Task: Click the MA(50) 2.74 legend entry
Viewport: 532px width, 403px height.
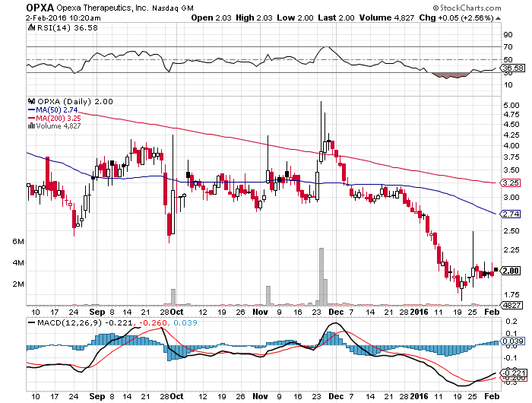Action: 53,110
